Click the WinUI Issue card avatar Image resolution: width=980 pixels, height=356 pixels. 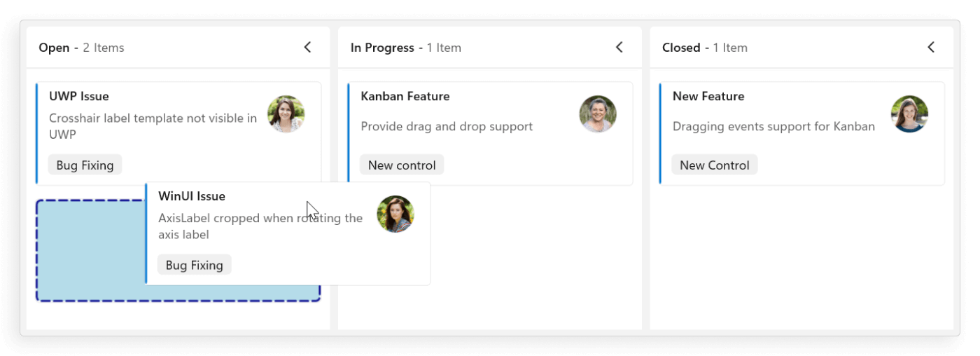point(395,214)
